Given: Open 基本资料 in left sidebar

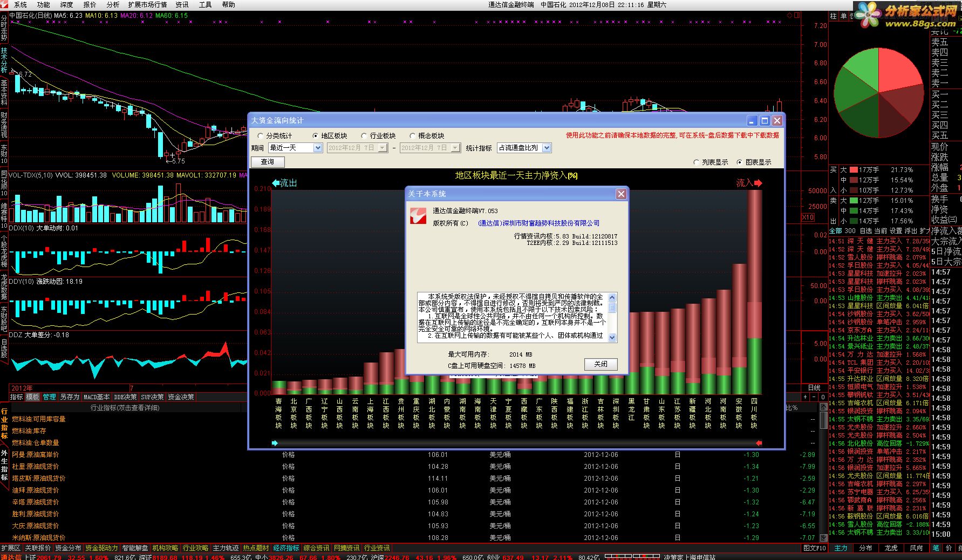Looking at the screenshot, I should pos(4,92).
